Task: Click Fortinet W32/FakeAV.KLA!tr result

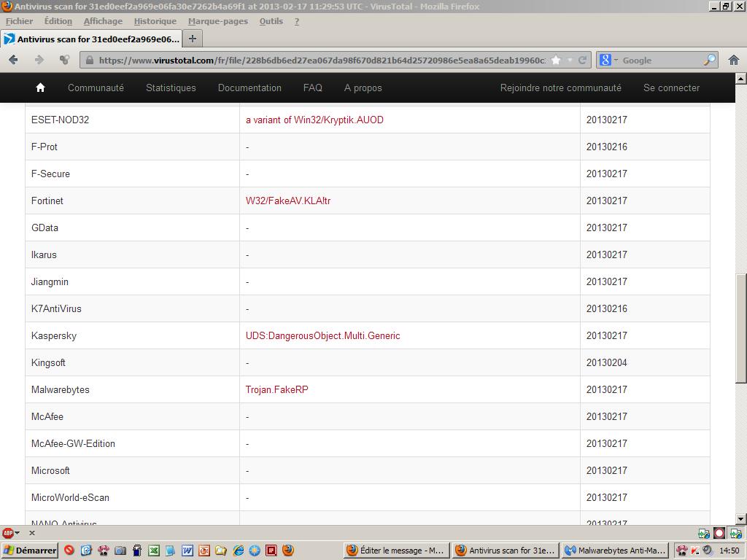Action: coord(287,201)
